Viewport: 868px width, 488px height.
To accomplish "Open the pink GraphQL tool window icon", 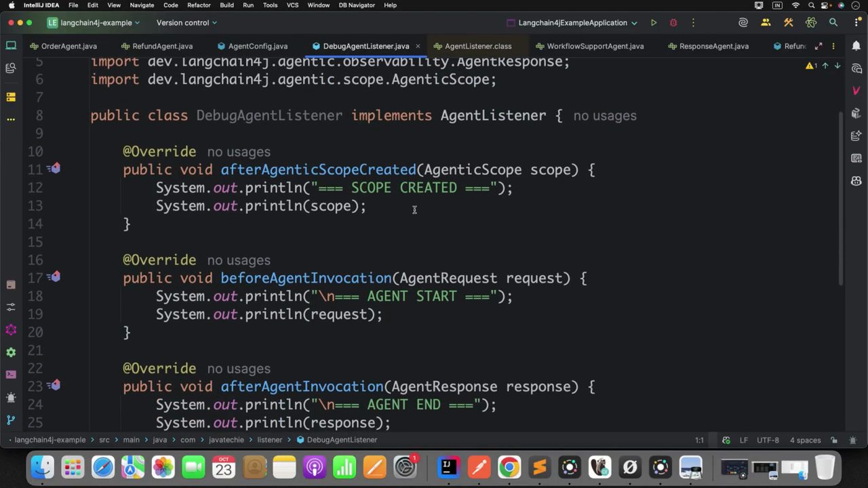I will click(x=11, y=329).
